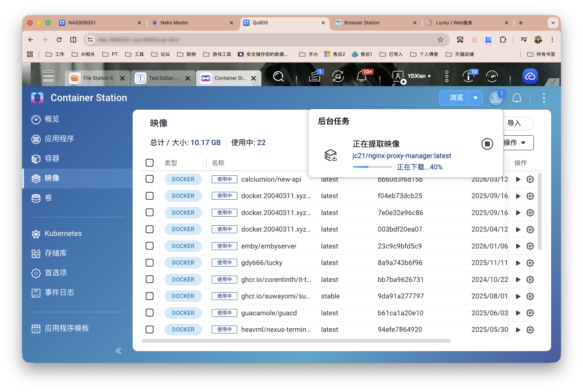Viewport: 583px width, 392px height.
Task: Open the 操作 actions dropdown
Action: (516, 143)
